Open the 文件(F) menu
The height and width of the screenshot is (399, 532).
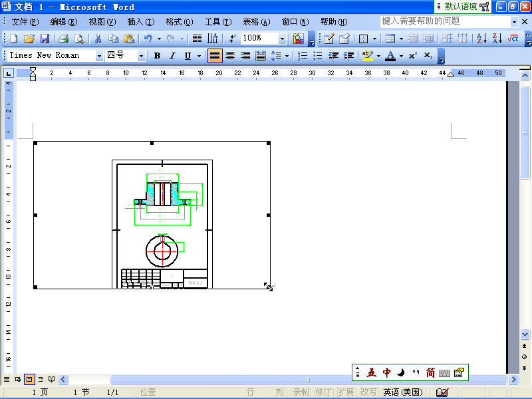(x=25, y=22)
